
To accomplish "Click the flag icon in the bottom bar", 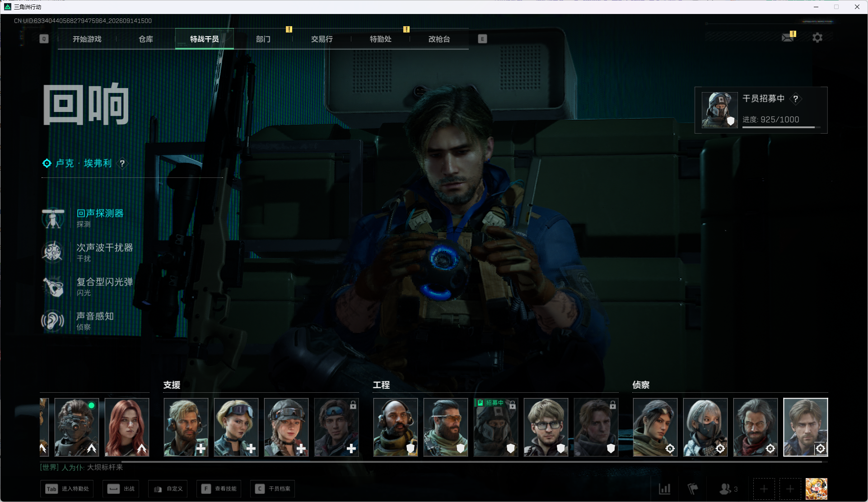I will tap(693, 488).
